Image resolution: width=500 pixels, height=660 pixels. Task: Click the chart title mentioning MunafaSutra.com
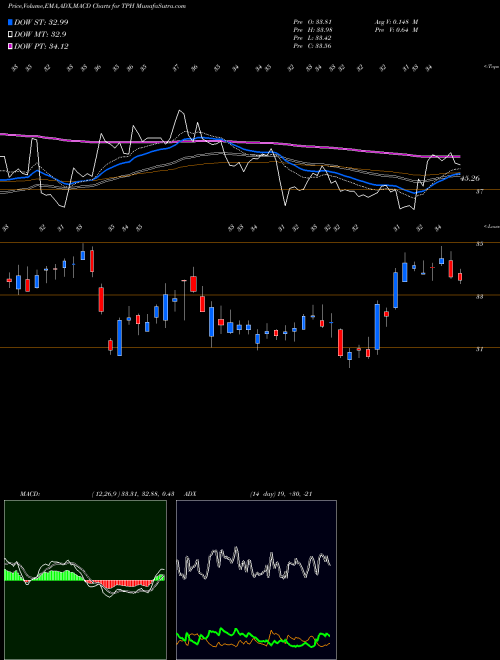click(97, 6)
